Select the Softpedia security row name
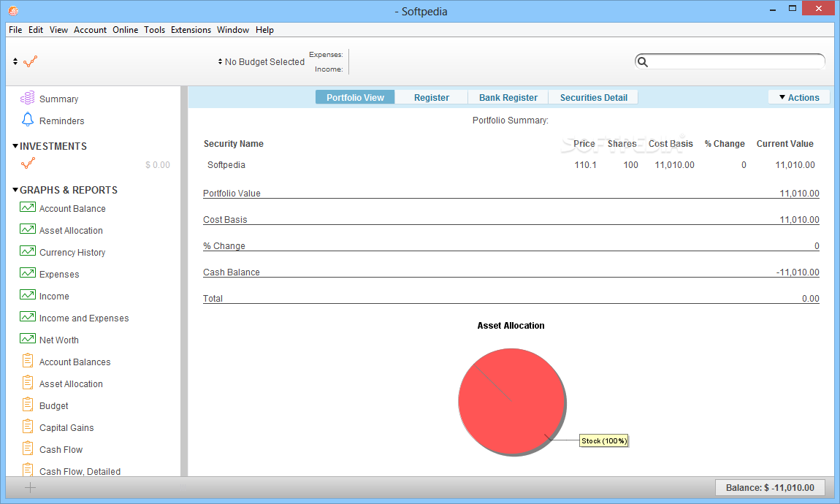 (x=226, y=165)
